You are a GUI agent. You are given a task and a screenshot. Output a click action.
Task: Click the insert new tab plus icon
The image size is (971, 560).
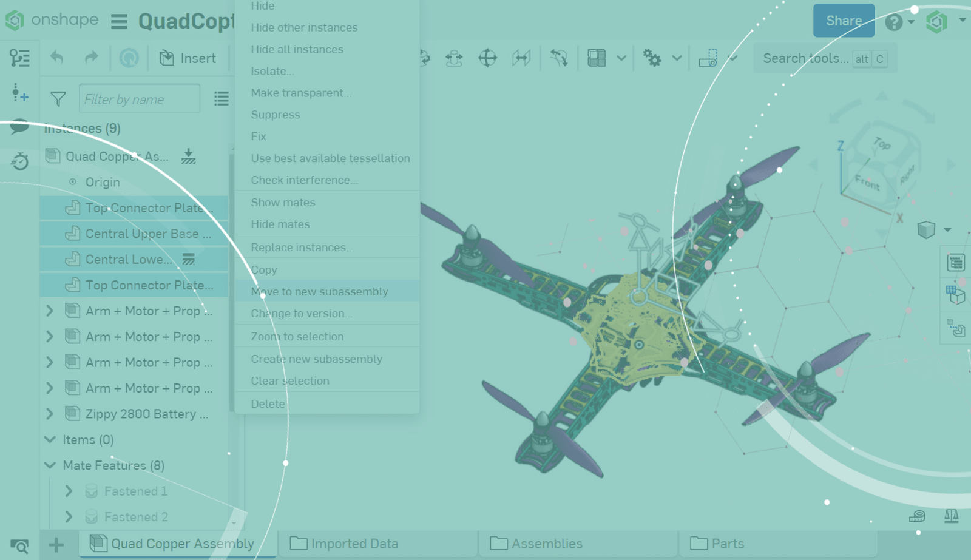(x=56, y=544)
